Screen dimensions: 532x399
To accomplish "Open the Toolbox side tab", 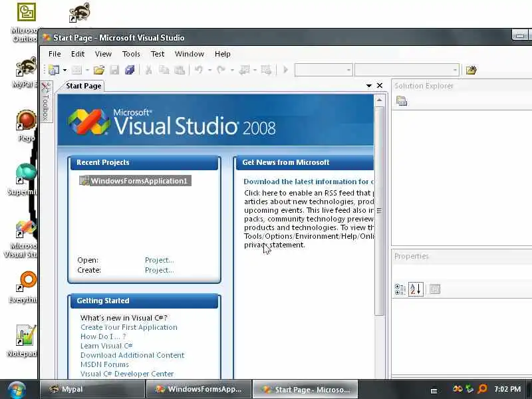I will [x=46, y=102].
